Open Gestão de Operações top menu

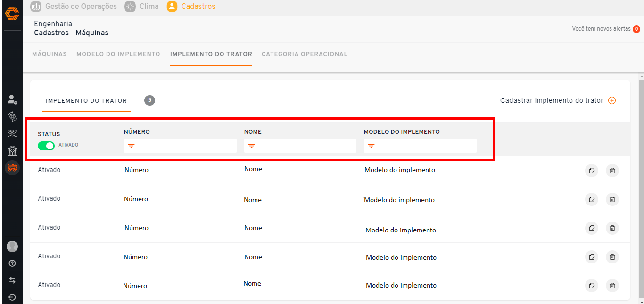74,7
